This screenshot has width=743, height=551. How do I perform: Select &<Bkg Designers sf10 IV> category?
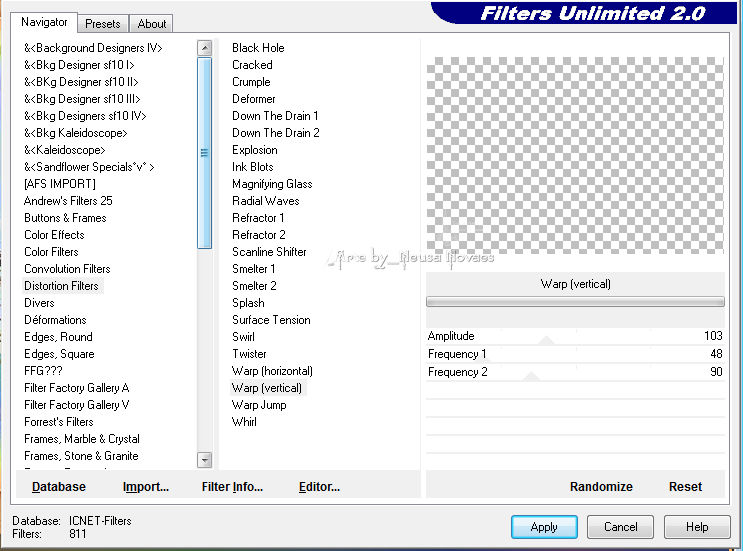(x=85, y=116)
